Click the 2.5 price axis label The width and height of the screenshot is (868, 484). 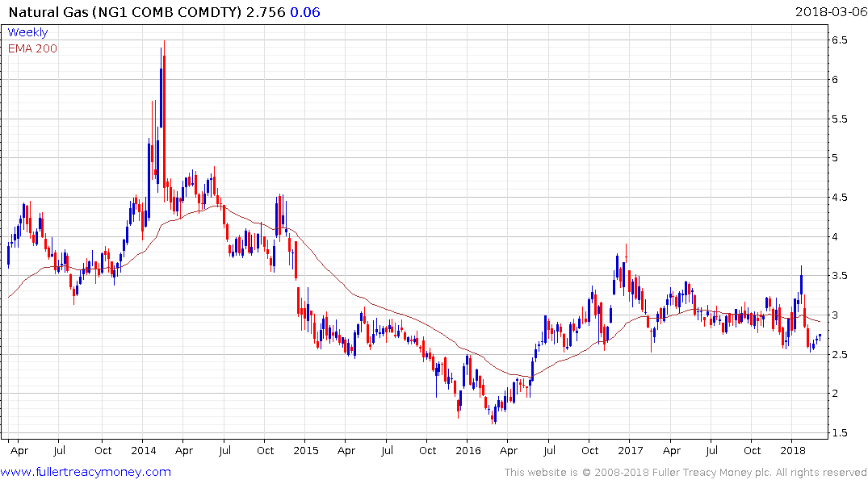tap(839, 355)
